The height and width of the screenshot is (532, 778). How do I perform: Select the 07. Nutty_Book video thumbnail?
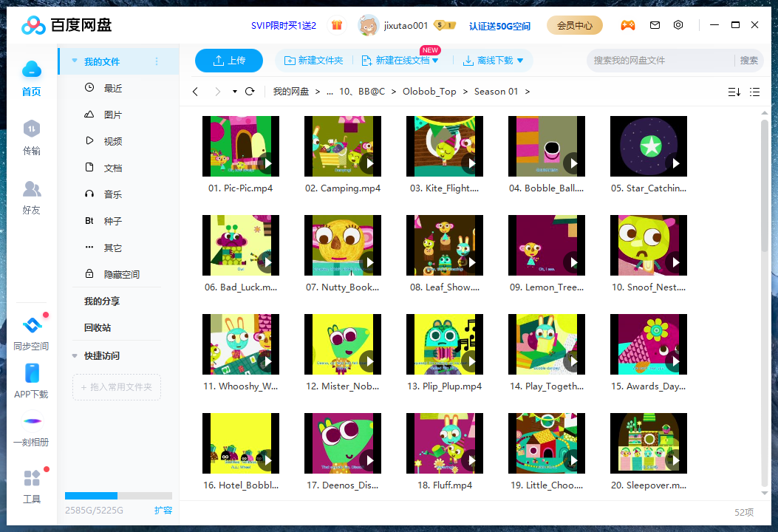tap(343, 245)
